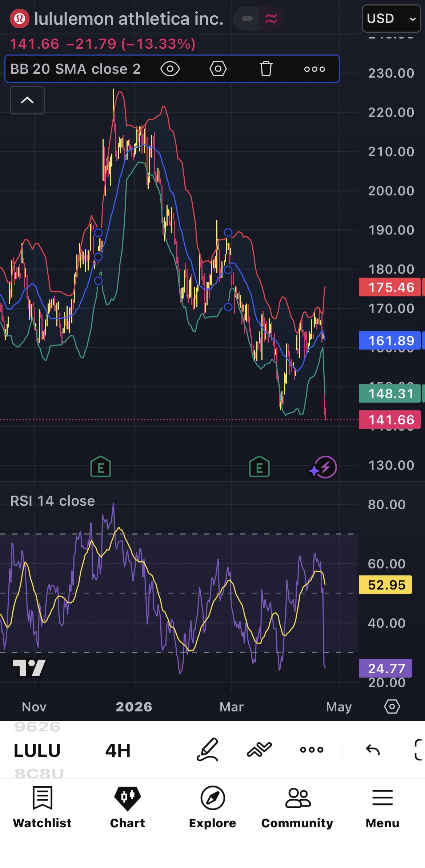Select the pen drawing tool

coord(208,750)
